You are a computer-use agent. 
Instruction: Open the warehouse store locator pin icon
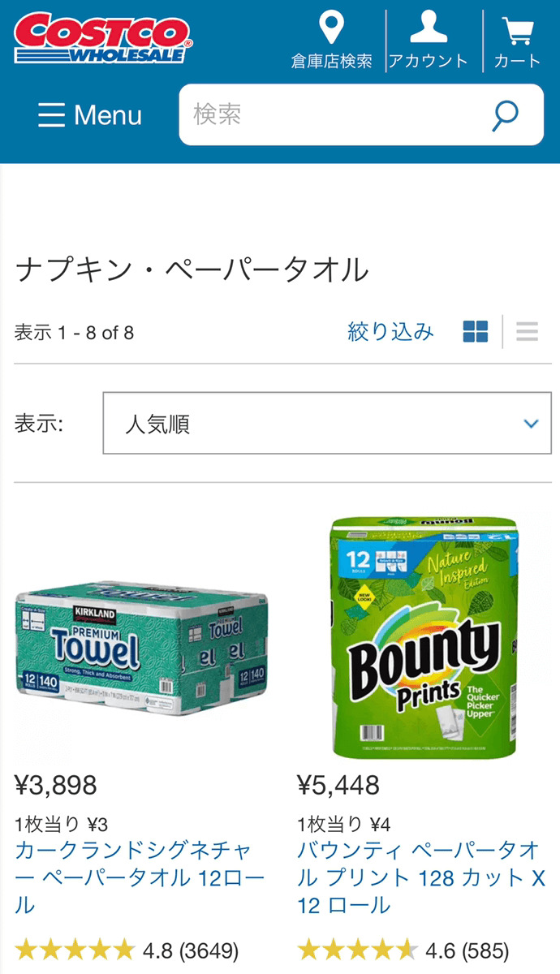point(331,28)
